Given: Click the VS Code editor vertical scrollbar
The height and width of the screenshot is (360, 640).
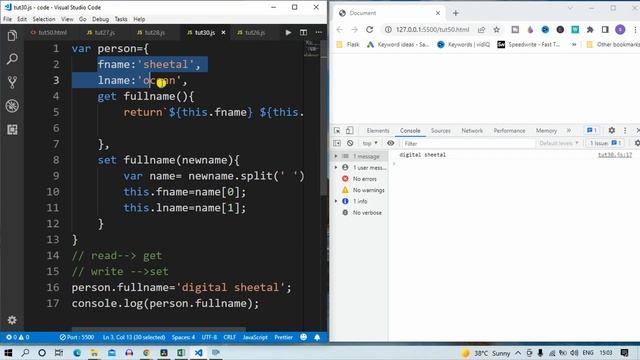Looking at the screenshot, I should [x=325, y=118].
